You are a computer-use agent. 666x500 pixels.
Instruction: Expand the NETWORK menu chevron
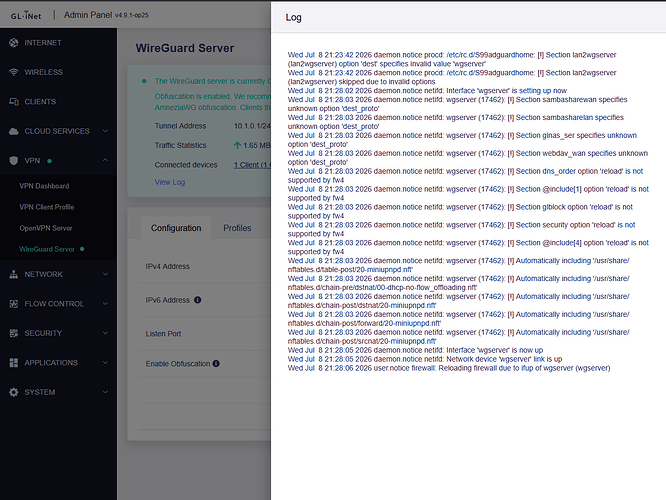(x=105, y=274)
